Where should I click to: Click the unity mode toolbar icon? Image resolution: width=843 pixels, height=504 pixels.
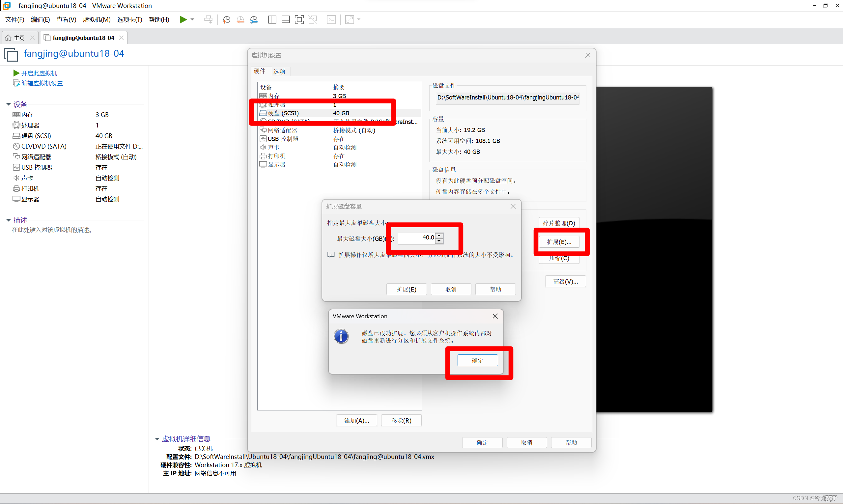click(313, 19)
